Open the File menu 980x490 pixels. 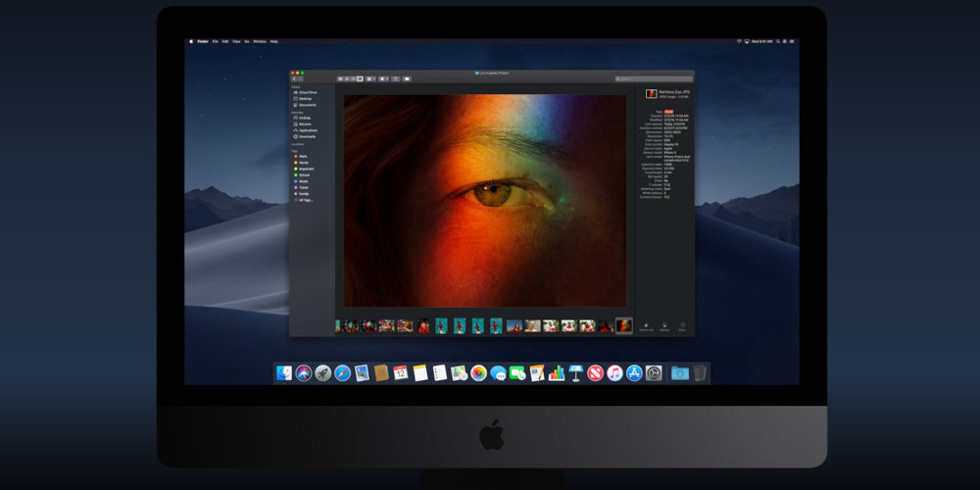tap(215, 41)
